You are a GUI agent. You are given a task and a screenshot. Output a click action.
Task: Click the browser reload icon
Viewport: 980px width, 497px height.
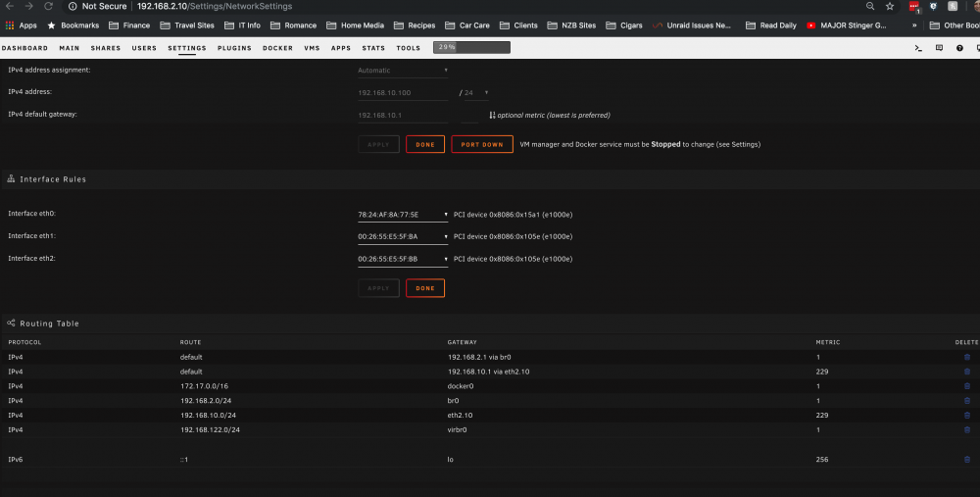point(48,6)
